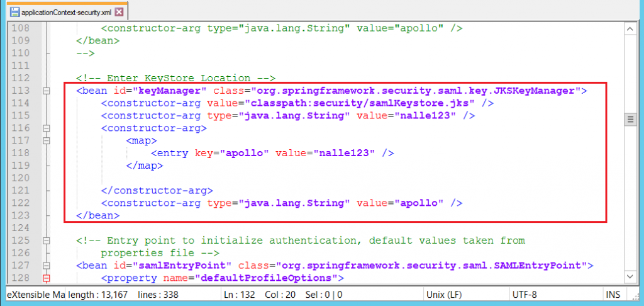This screenshot has width=644, height=306.
Task: Click the 'Enter KeyStore Location' comment
Action: [x=175, y=78]
